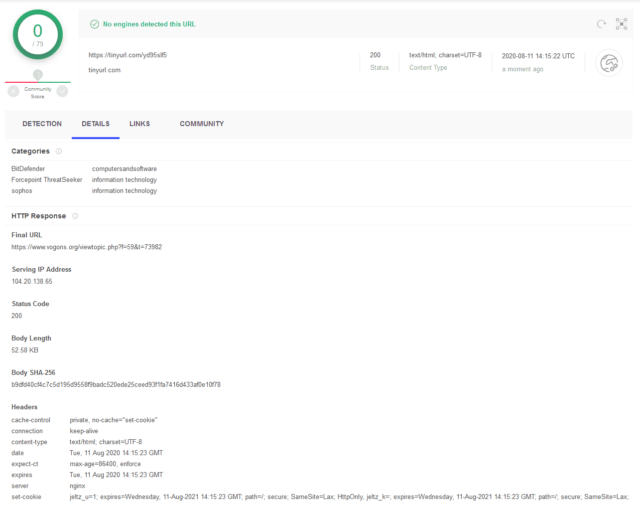
Task: Click the info icon beside Categories
Action: [59, 151]
